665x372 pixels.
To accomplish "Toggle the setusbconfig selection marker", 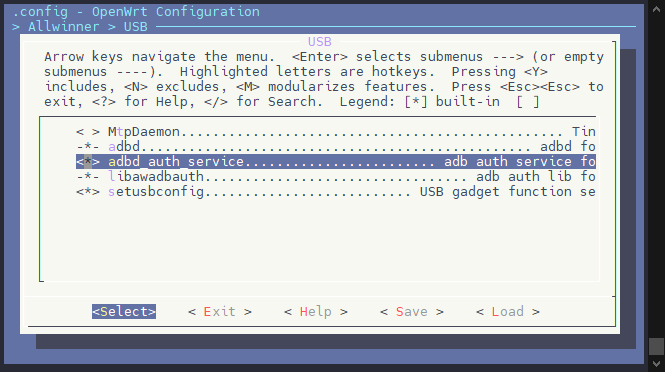I will [88, 192].
